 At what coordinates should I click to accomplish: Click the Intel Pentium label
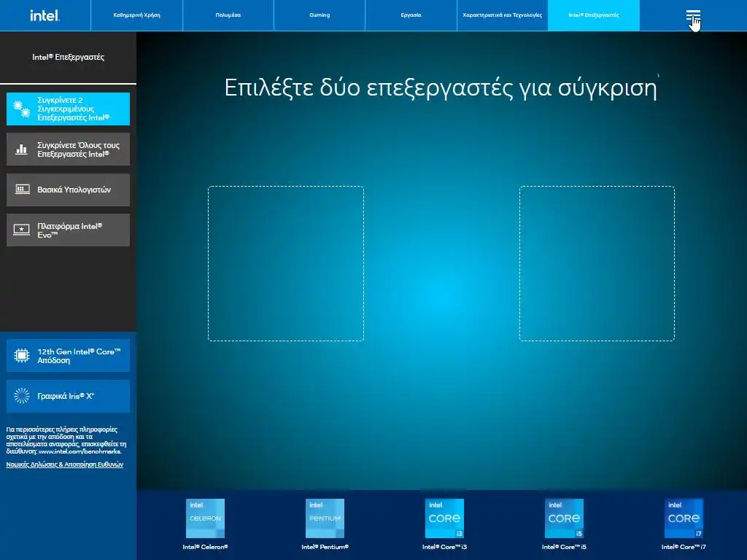coord(325,547)
